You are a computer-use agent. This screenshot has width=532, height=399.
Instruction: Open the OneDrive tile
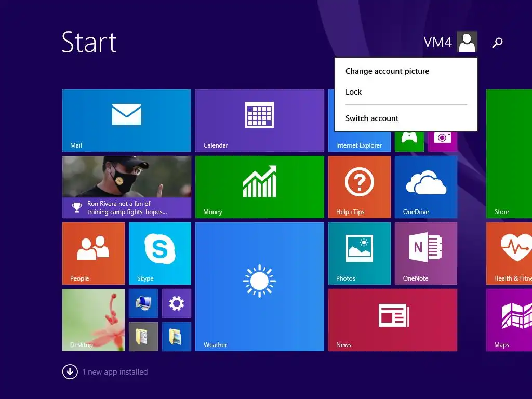point(426,187)
